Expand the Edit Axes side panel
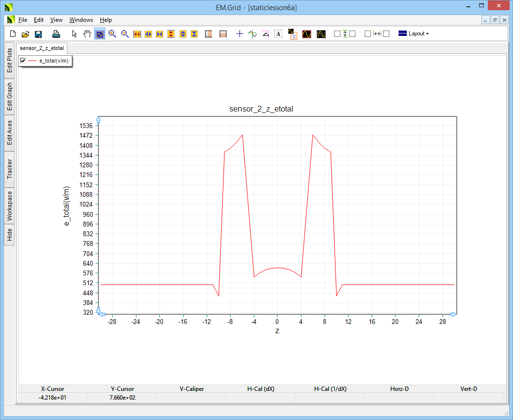The width and height of the screenshot is (513, 420). [9, 133]
